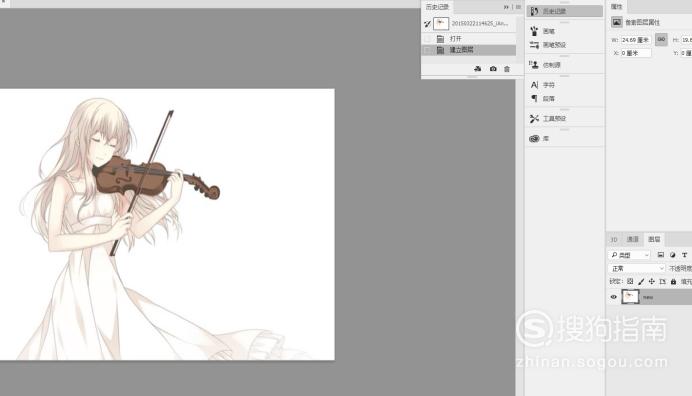The image size is (692, 396).
Task: Select the snapshot named 20150322114625
Action: [x=469, y=23]
